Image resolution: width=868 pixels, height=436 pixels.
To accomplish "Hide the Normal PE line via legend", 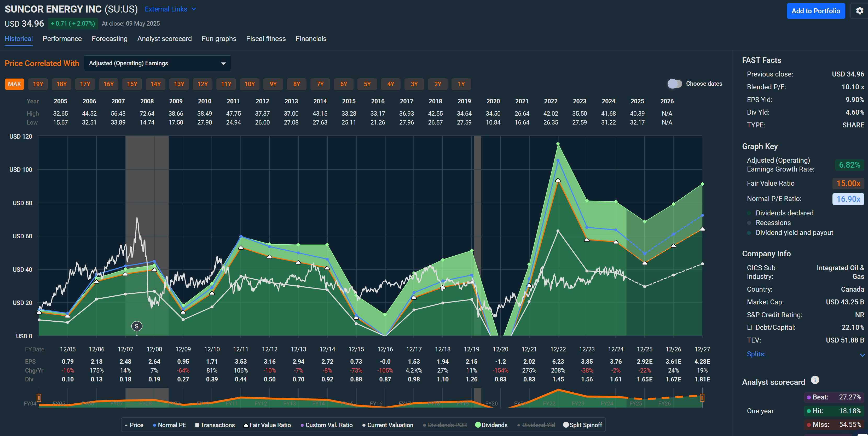I will coord(170,425).
